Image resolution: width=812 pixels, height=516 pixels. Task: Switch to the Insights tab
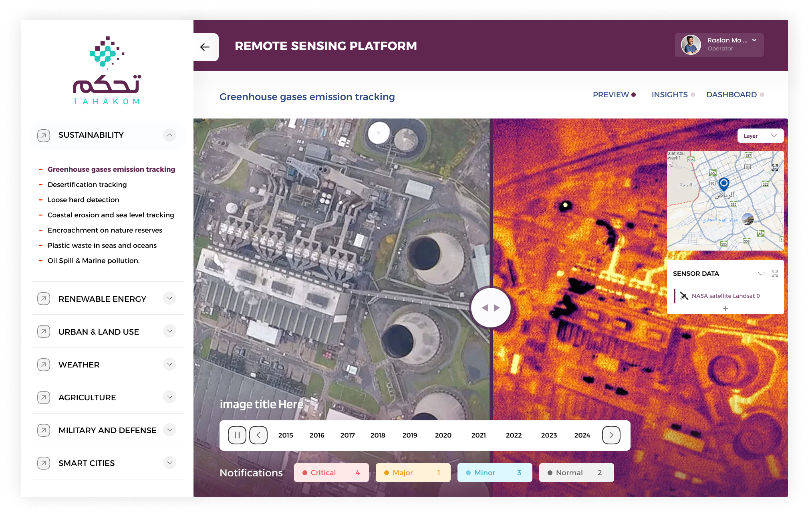[x=673, y=95]
